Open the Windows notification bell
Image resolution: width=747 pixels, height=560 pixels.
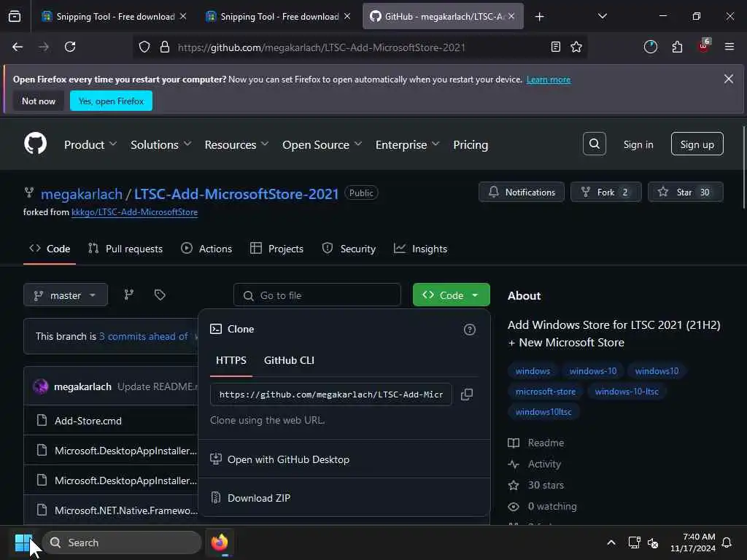(x=727, y=542)
